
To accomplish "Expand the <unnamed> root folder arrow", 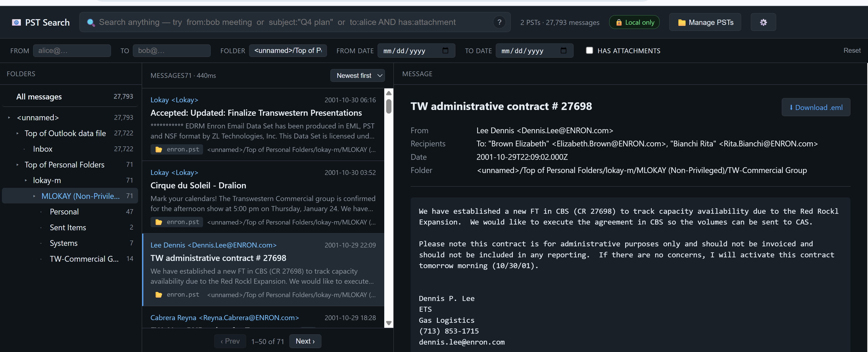I will [9, 118].
